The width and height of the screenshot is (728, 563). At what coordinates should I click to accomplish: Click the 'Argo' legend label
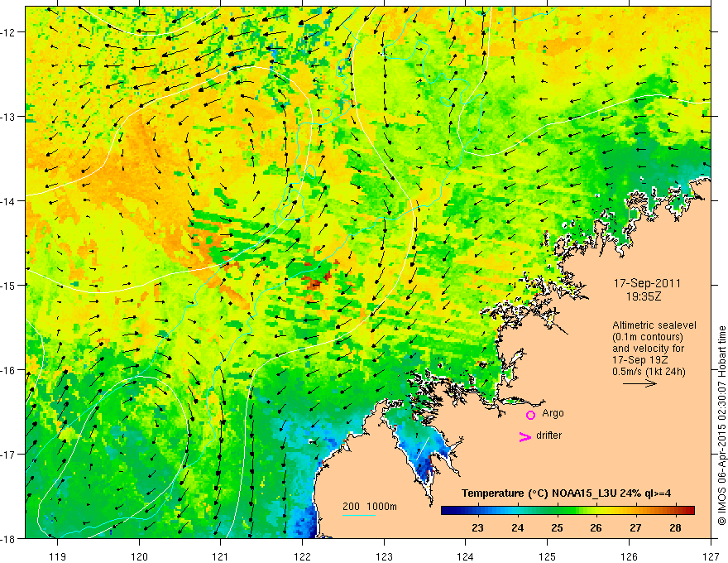pyautogui.click(x=553, y=413)
